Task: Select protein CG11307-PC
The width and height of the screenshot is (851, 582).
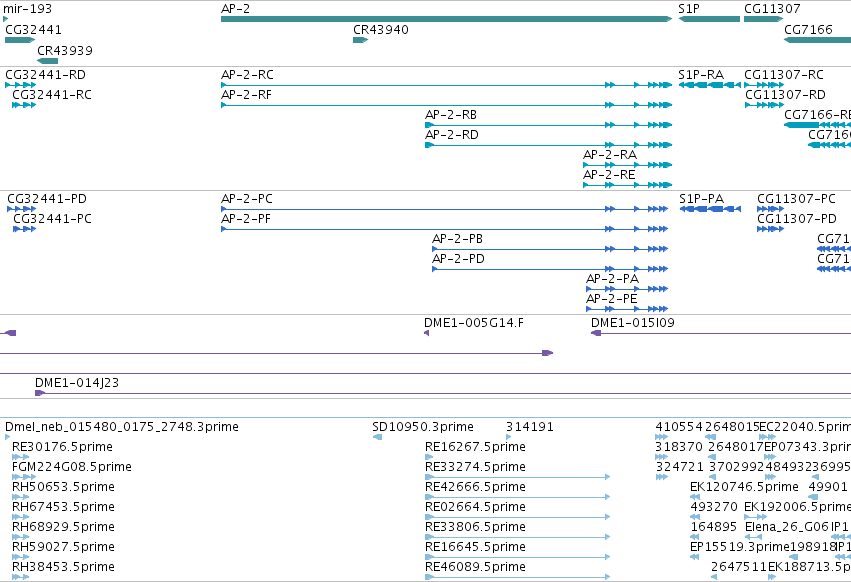Action: coord(770,209)
